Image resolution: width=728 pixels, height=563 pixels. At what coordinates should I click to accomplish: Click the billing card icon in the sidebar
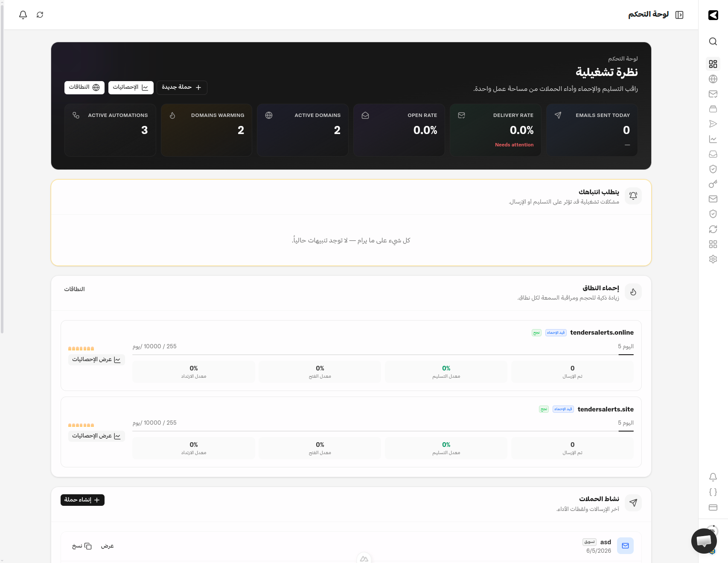[713, 508]
